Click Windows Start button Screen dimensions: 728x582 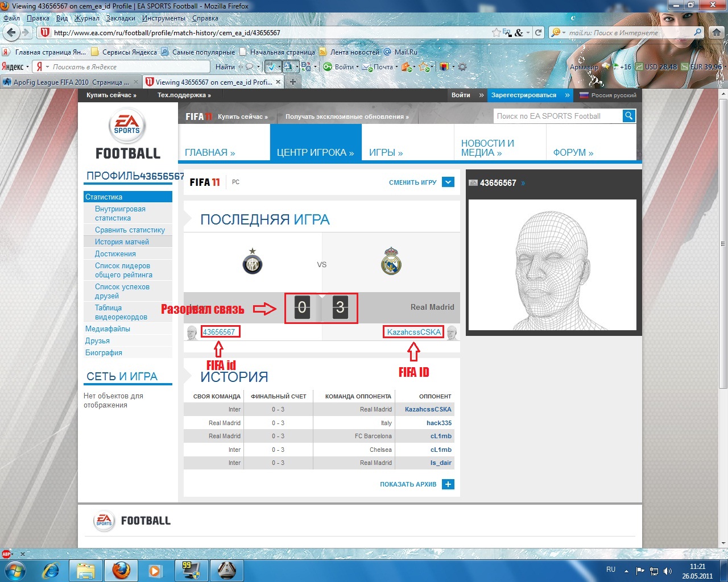click(15, 570)
